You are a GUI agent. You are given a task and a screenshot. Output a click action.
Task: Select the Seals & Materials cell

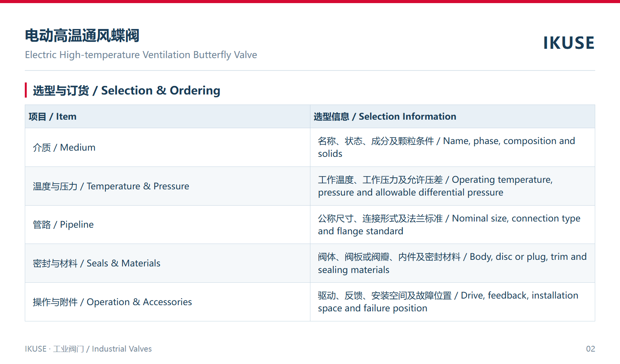click(167, 263)
